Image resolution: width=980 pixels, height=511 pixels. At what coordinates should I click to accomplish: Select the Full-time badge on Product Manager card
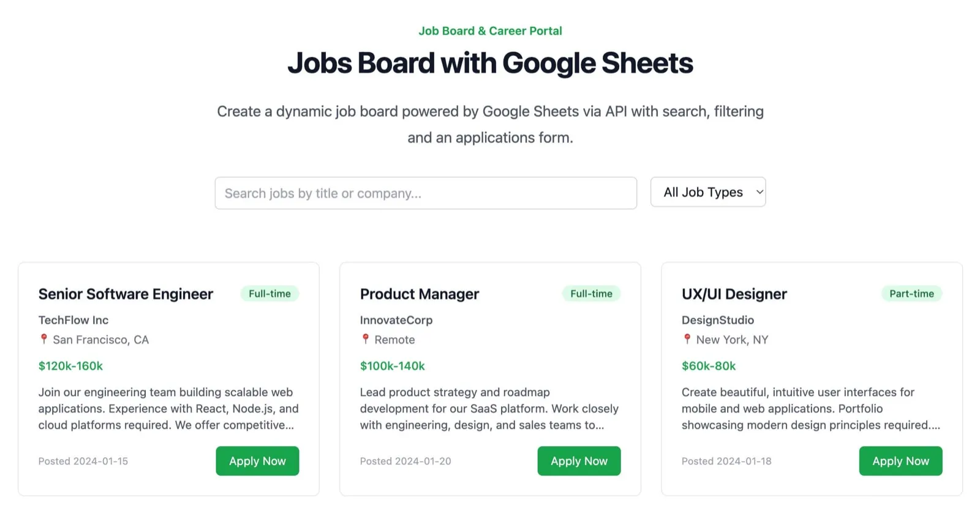pyautogui.click(x=591, y=294)
